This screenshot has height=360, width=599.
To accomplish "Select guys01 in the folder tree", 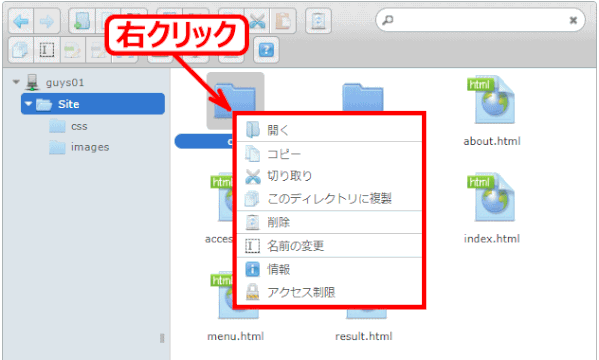I will (65, 83).
